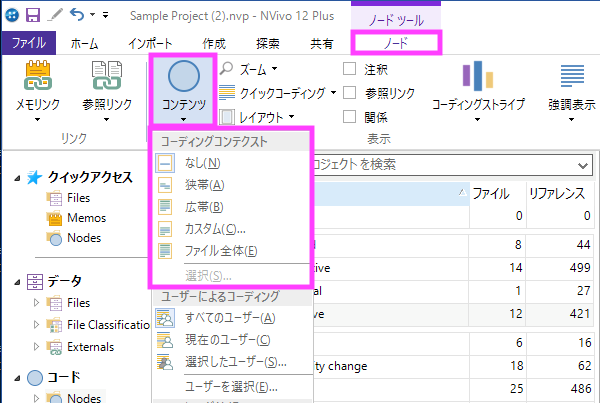Enable the Annotations (注釈) checkbox
The height and width of the screenshot is (403, 600).
tap(350, 69)
